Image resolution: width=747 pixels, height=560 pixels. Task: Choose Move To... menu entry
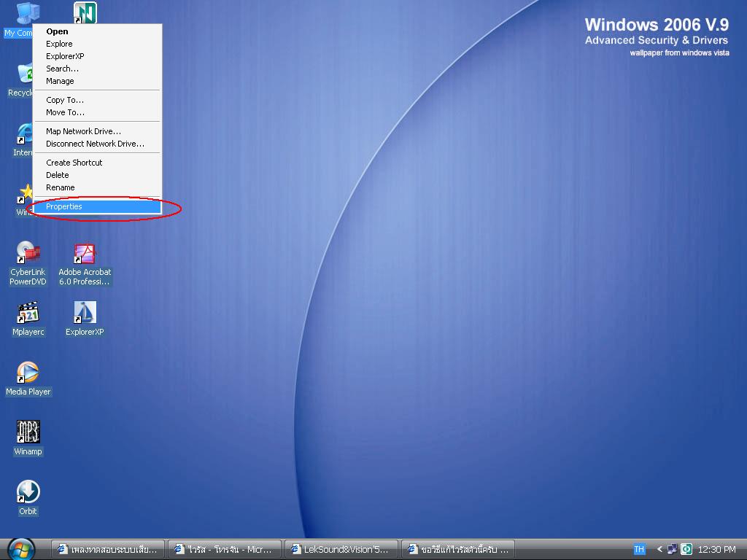[97, 112]
